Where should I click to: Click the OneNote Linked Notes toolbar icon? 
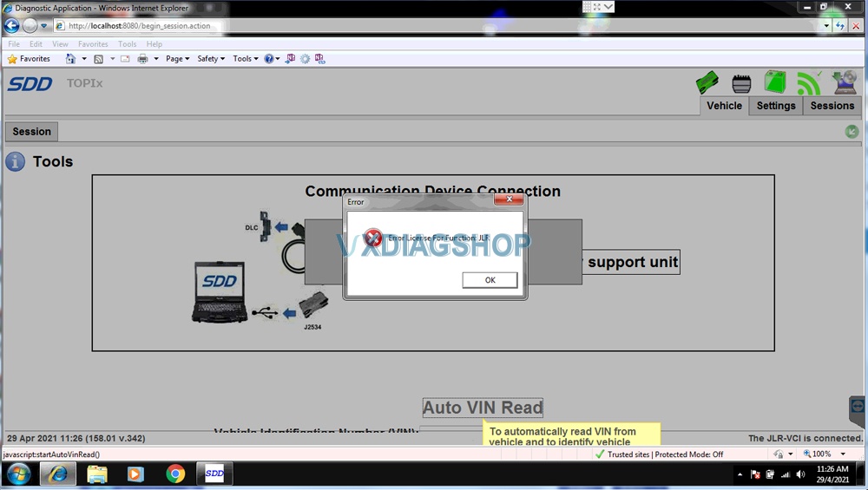click(320, 58)
